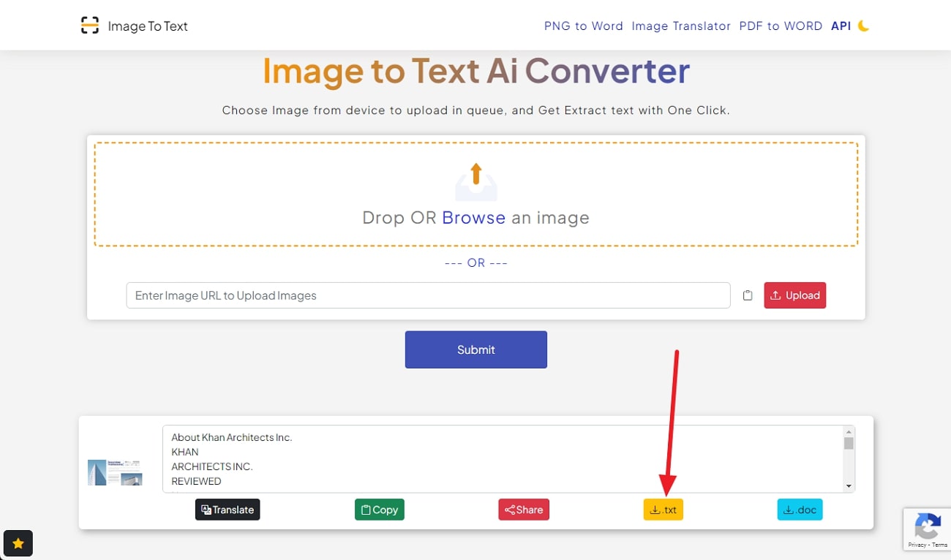
Task: Download extracted text as .doc file
Action: click(800, 510)
